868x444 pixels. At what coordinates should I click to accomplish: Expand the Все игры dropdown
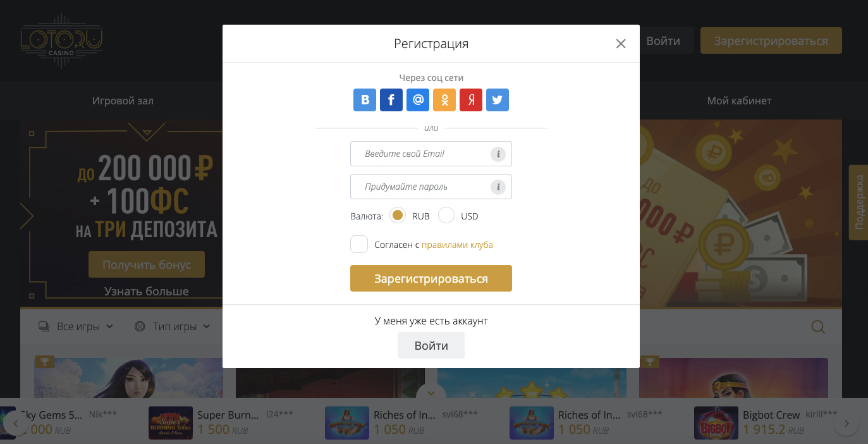point(76,327)
